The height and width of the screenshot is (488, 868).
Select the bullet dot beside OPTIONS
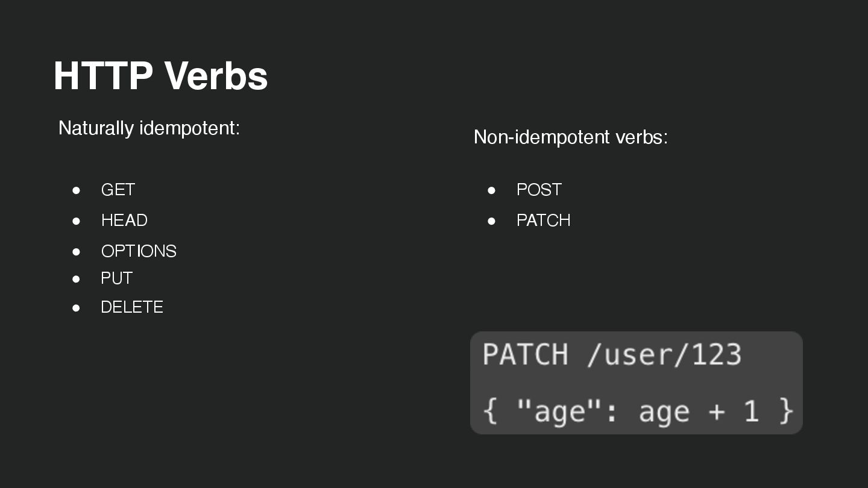(76, 251)
